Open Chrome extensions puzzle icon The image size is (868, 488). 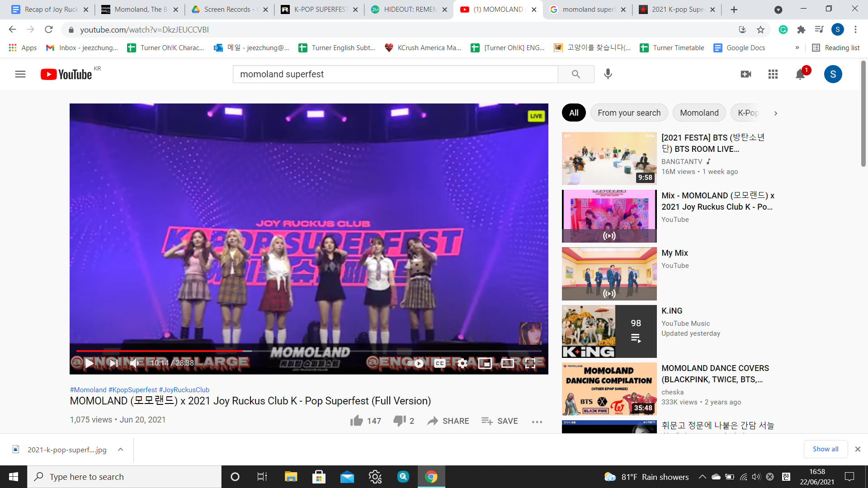pos(801,29)
